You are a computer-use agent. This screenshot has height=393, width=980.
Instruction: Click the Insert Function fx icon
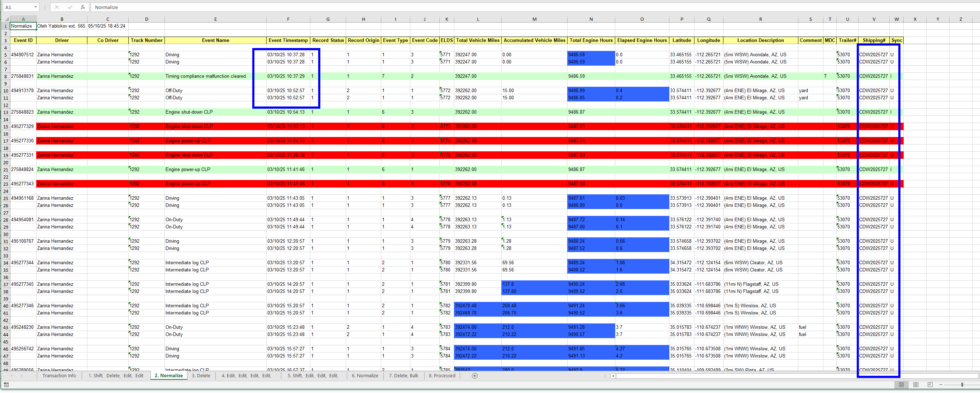click(x=82, y=7)
